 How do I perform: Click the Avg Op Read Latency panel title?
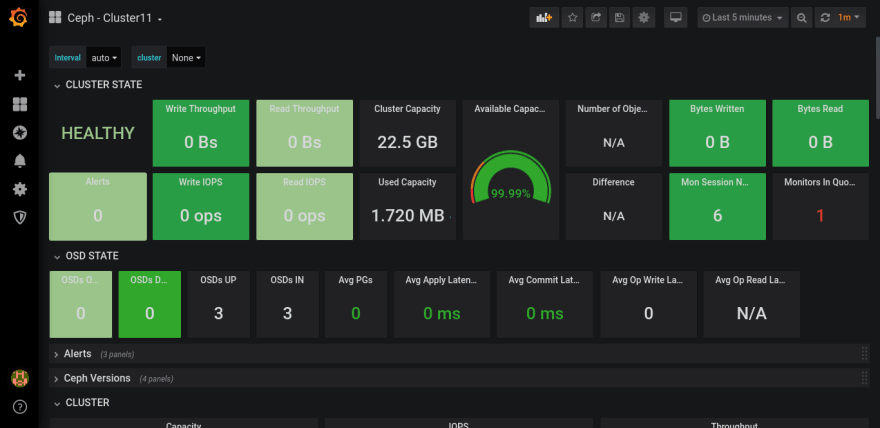click(751, 279)
